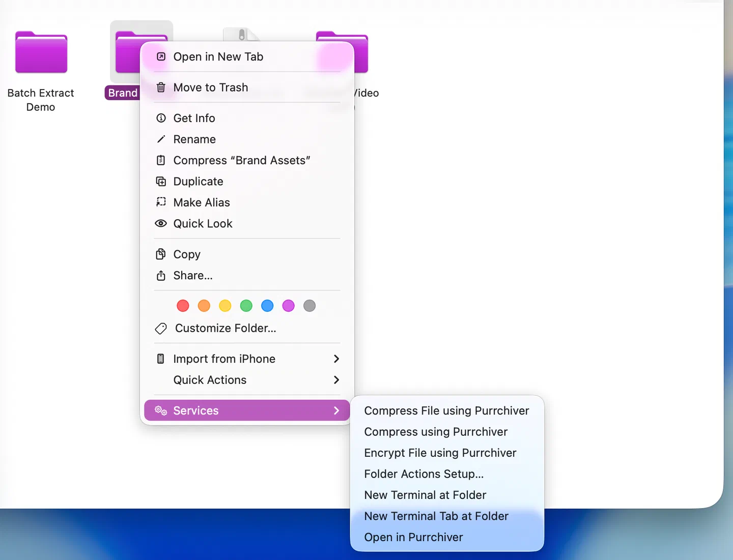
Task: Choose Compress using Purrchiver
Action: coord(447,432)
